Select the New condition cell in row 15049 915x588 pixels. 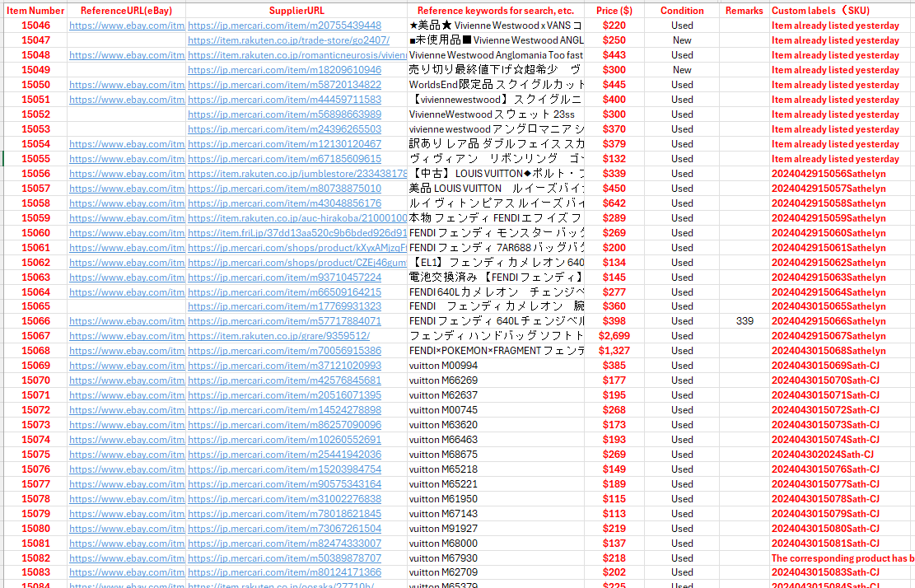click(x=682, y=70)
